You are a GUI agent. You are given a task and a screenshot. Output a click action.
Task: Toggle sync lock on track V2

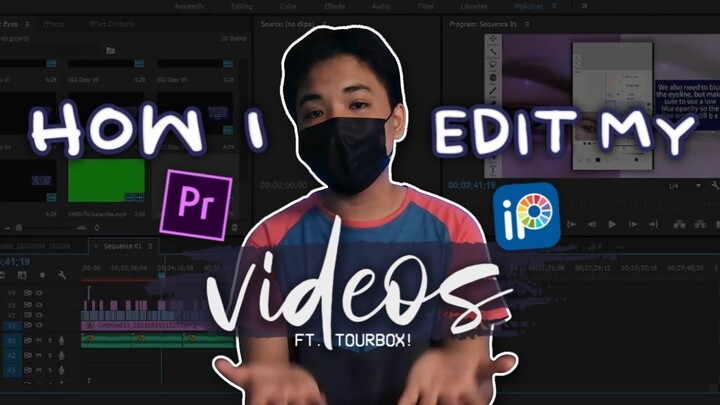(x=28, y=315)
